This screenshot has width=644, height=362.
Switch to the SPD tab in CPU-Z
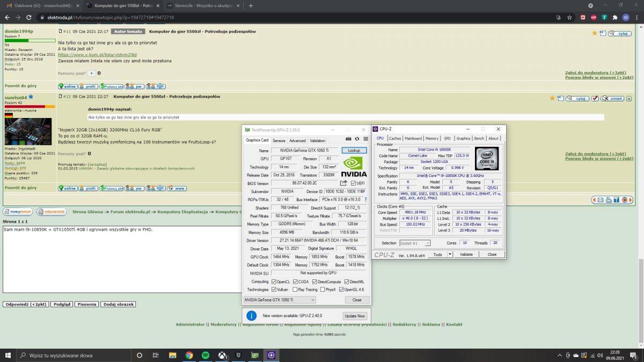click(447, 138)
